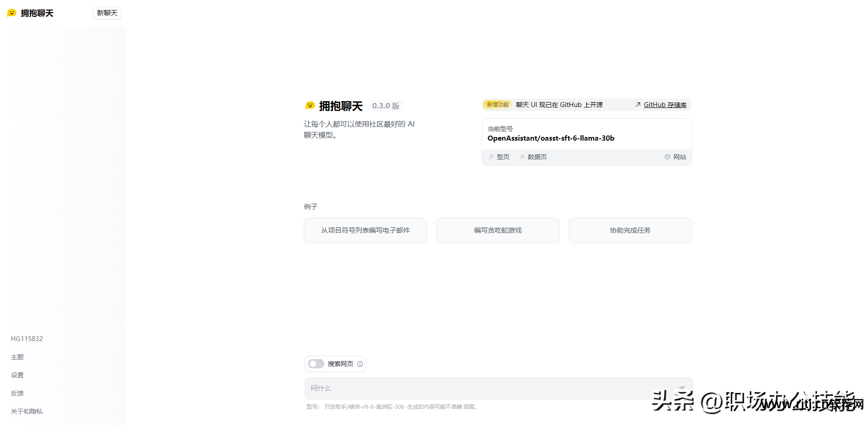
Task: Open the HG115832 user entry
Action: tap(27, 339)
